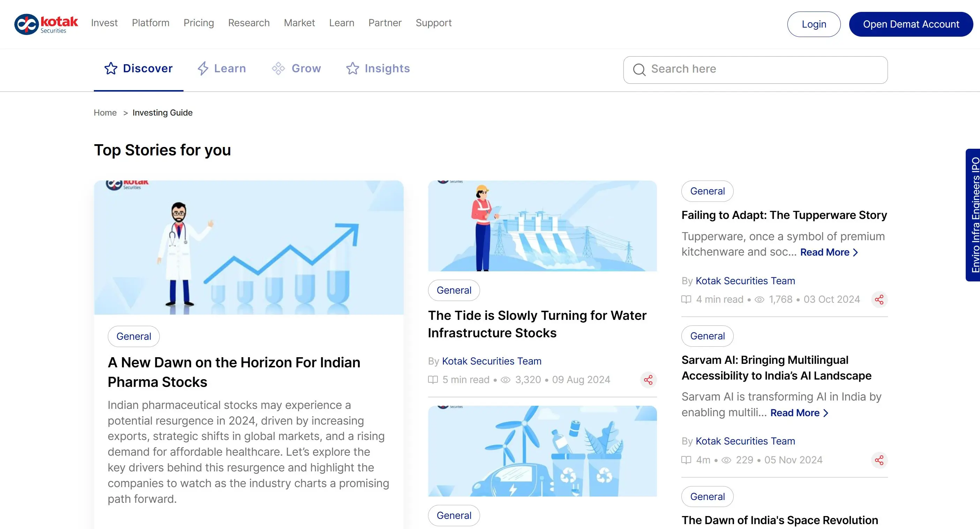This screenshot has width=980, height=529.
Task: Click the Search here input field
Action: pyautogui.click(x=756, y=70)
